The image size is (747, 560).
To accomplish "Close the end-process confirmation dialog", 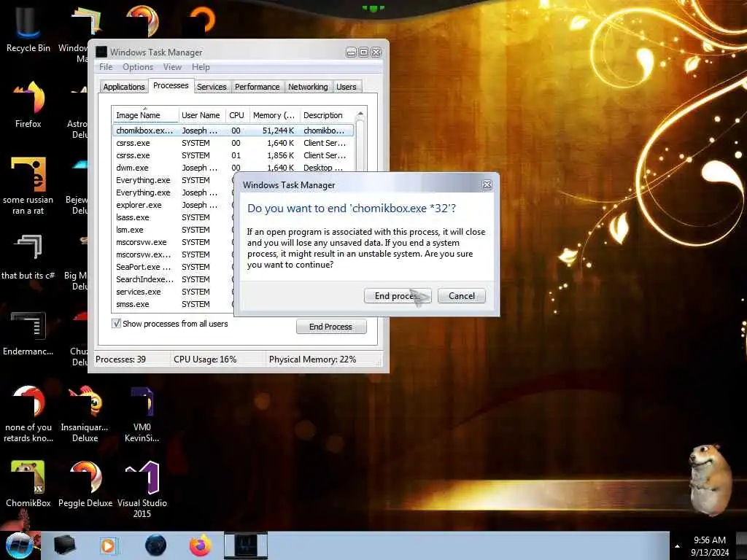I will point(487,184).
